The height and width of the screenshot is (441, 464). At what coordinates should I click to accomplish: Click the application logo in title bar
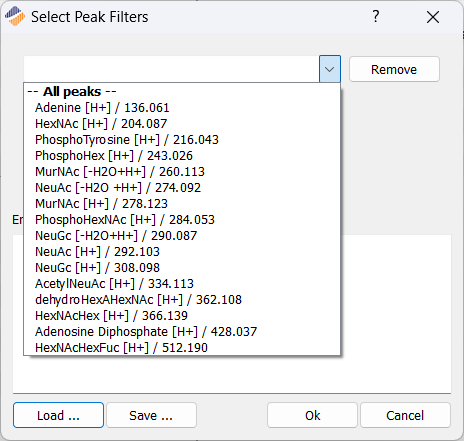click(15, 16)
